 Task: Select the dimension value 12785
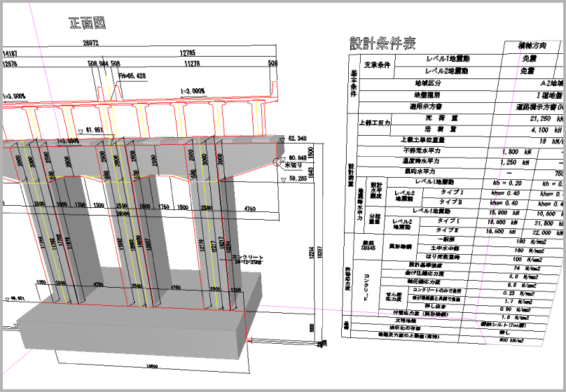point(187,53)
